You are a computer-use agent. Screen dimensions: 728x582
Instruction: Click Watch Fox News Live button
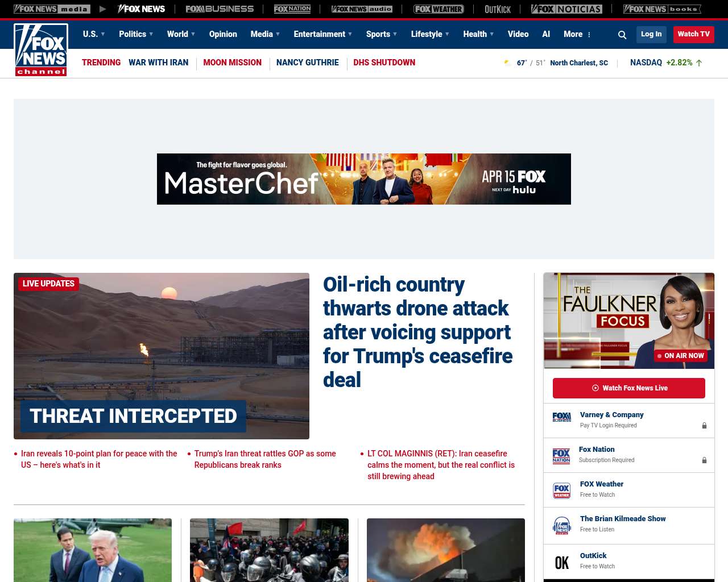pyautogui.click(x=629, y=388)
